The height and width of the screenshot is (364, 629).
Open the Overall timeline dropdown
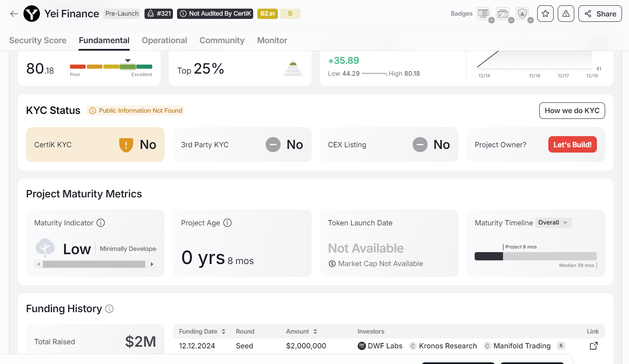pos(554,223)
